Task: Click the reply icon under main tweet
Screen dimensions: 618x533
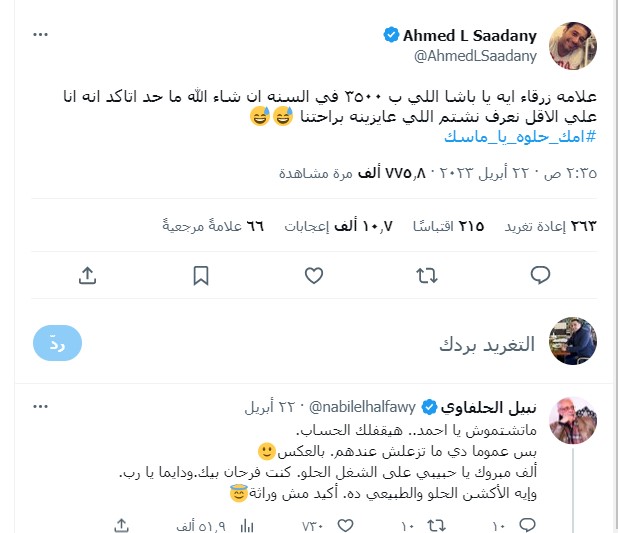Action: pyautogui.click(x=540, y=275)
